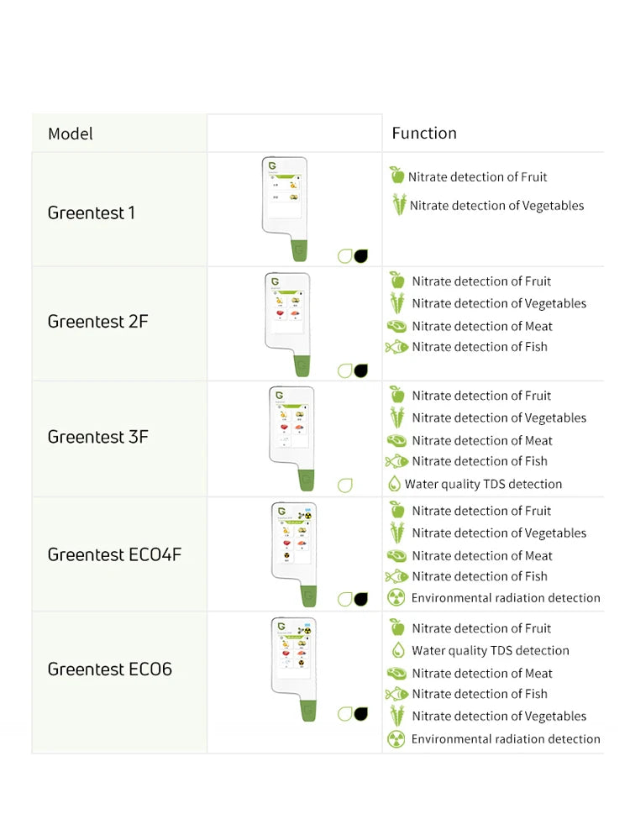
Task: Click the water drop icon in the Greentest ECO6 row
Action: [397, 650]
